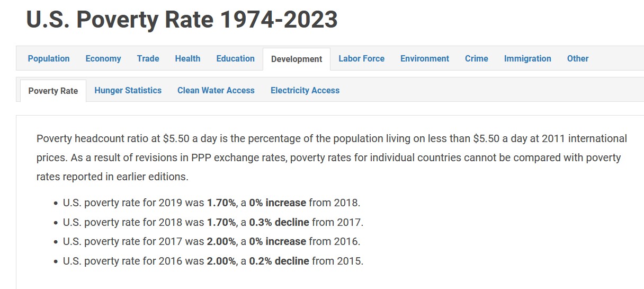Go to the Health tab
Viewport: 644px width, 289px height.
(187, 58)
